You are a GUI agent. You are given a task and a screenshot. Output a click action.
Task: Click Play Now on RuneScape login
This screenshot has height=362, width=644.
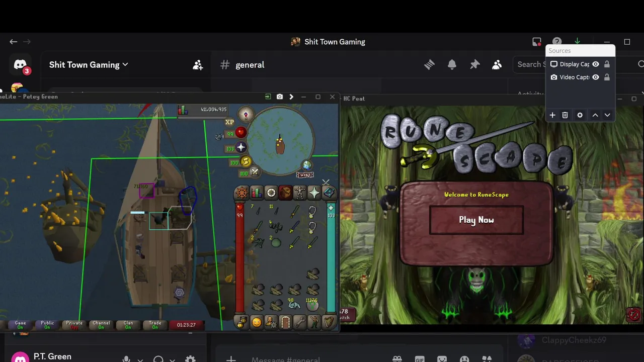[476, 220]
